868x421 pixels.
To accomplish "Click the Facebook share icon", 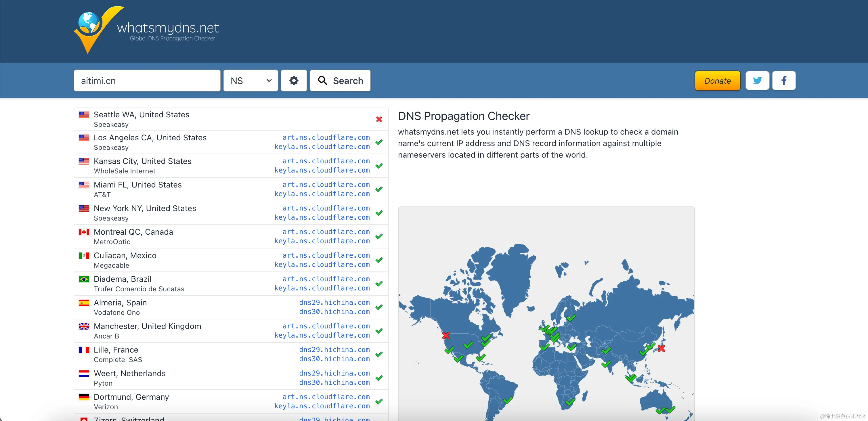I will 783,81.
